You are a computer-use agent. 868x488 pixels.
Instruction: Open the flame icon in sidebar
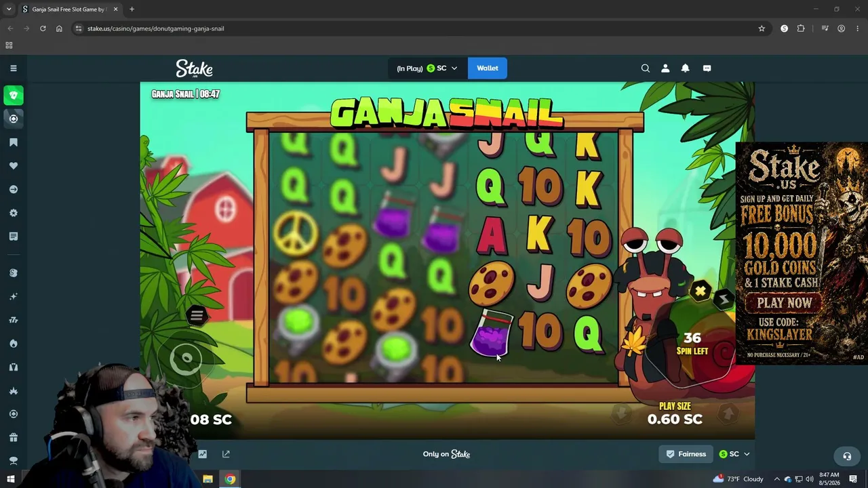click(x=14, y=344)
